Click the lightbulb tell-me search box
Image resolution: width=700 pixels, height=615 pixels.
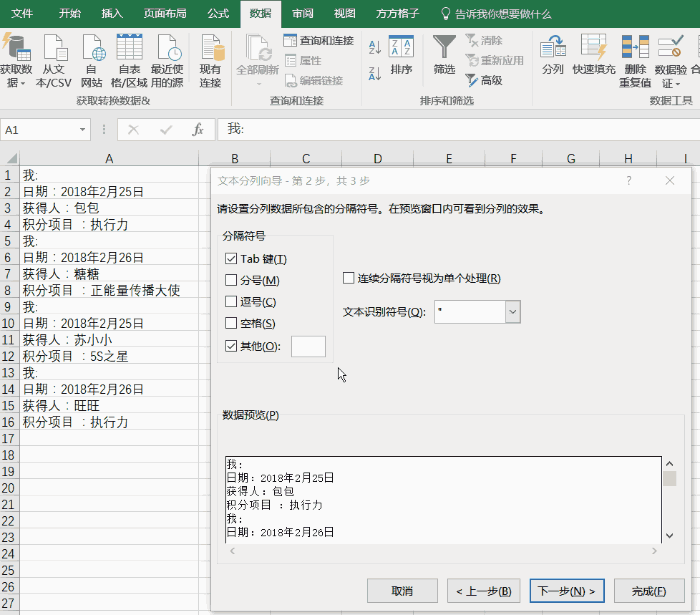click(496, 14)
